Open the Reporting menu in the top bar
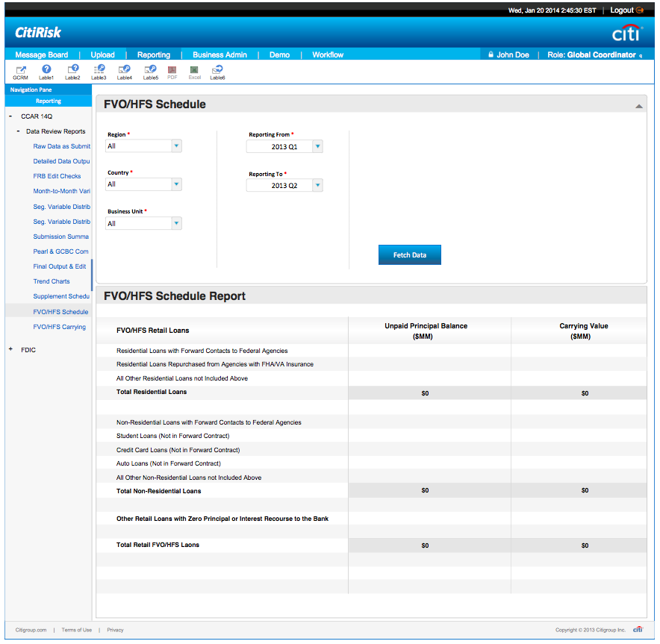Viewport: 660px width, 644px height. click(x=154, y=54)
